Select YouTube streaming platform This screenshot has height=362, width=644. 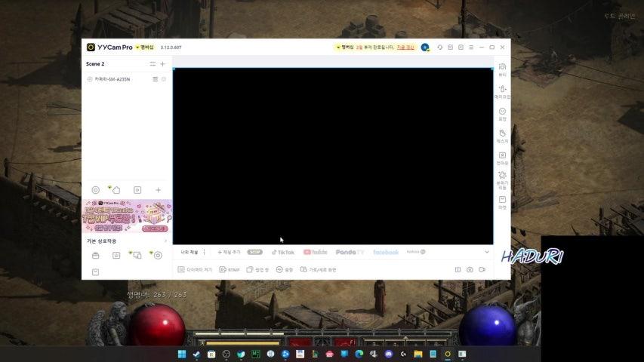[x=315, y=252]
